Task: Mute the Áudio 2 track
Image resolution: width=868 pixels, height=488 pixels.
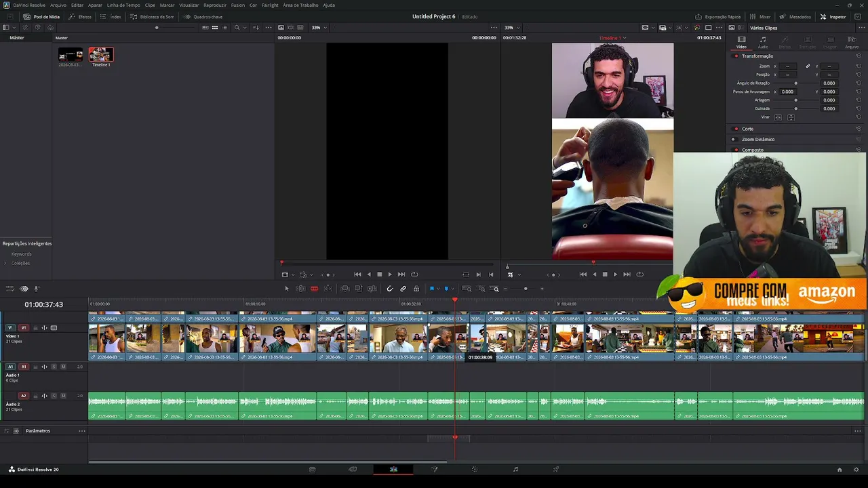Action: tap(63, 396)
